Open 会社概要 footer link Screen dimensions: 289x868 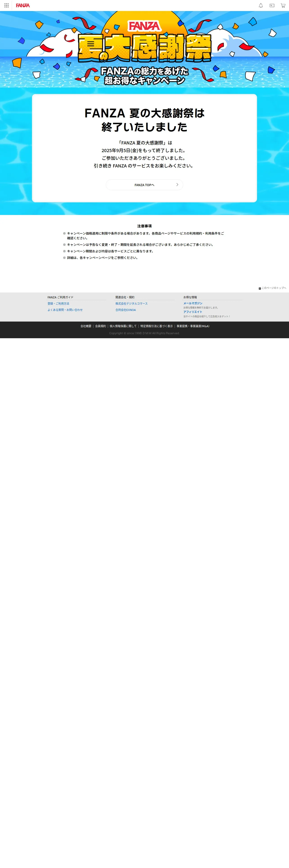86,326
